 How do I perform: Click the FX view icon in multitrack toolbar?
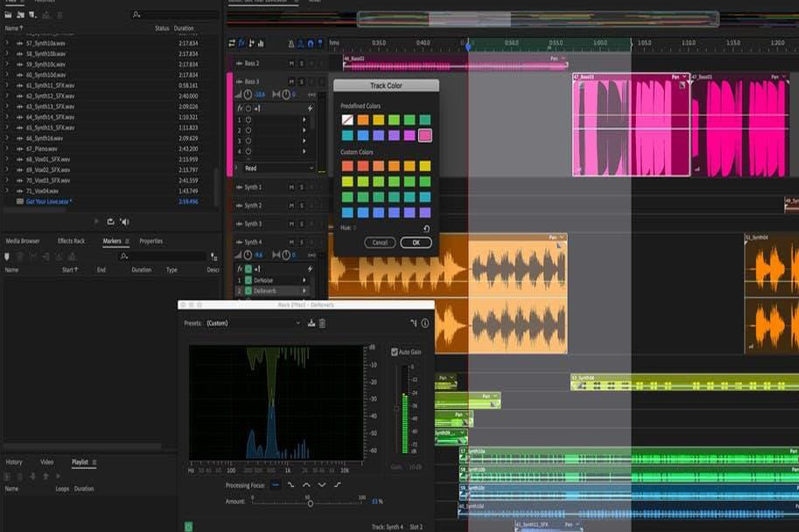tap(241, 43)
